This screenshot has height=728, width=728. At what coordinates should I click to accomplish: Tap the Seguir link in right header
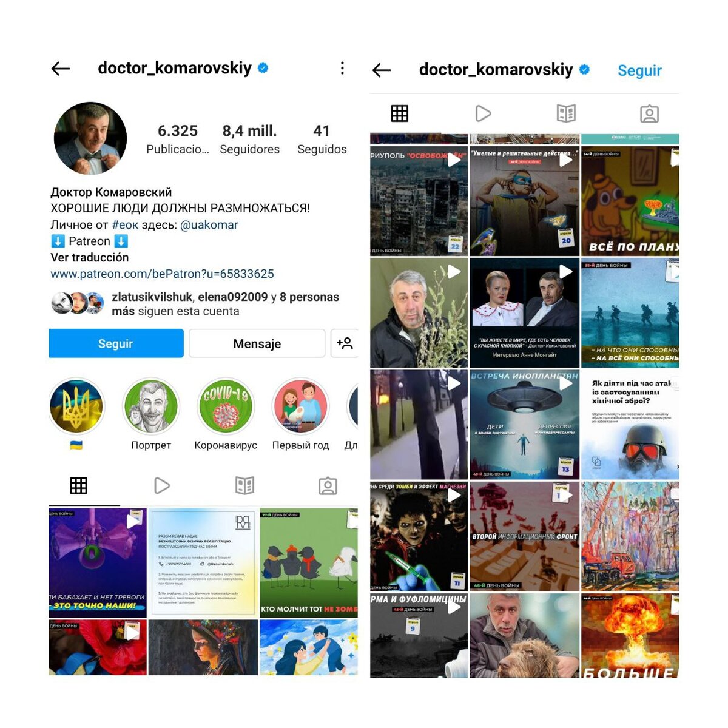(639, 70)
